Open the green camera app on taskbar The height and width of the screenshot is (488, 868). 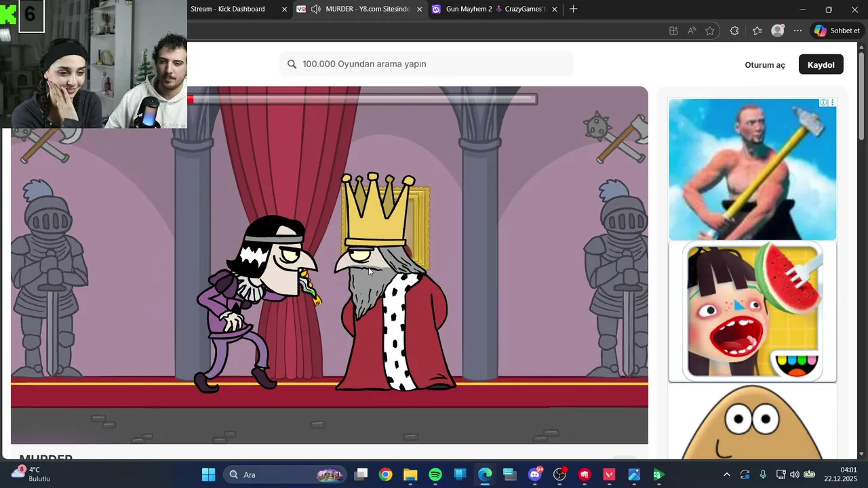pyautogui.click(x=658, y=474)
